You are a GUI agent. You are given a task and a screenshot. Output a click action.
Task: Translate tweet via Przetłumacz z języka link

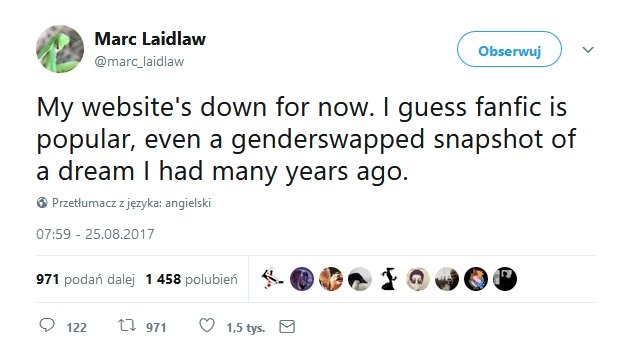pyautogui.click(x=131, y=203)
